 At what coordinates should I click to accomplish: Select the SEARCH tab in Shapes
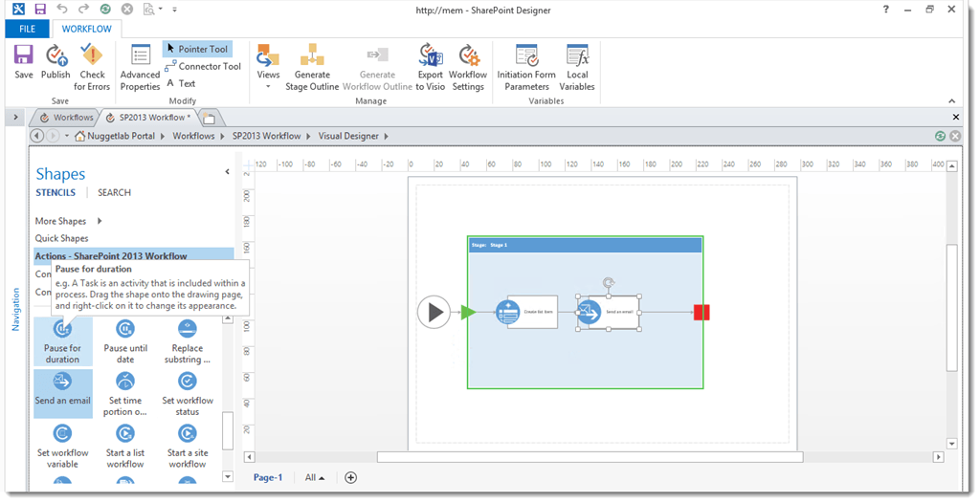[115, 192]
